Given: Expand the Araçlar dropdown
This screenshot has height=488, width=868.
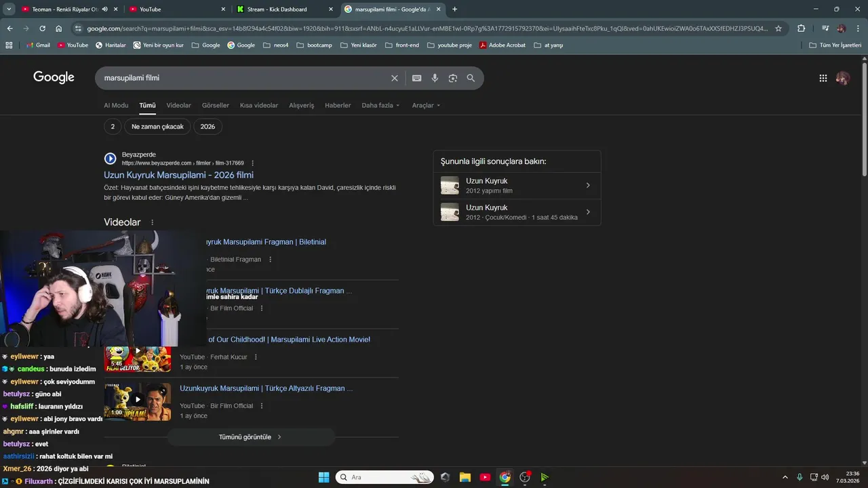Looking at the screenshot, I should point(426,106).
